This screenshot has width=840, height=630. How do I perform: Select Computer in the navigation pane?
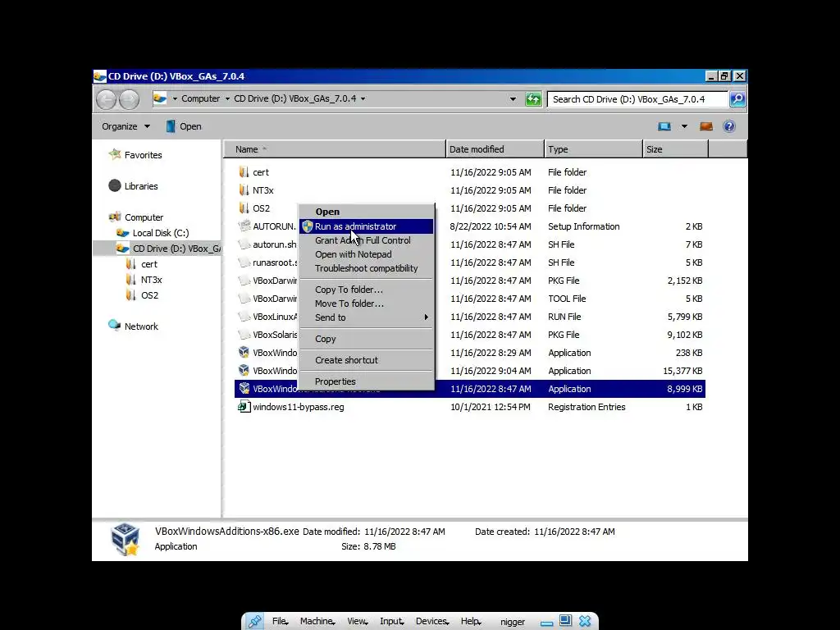[144, 217]
